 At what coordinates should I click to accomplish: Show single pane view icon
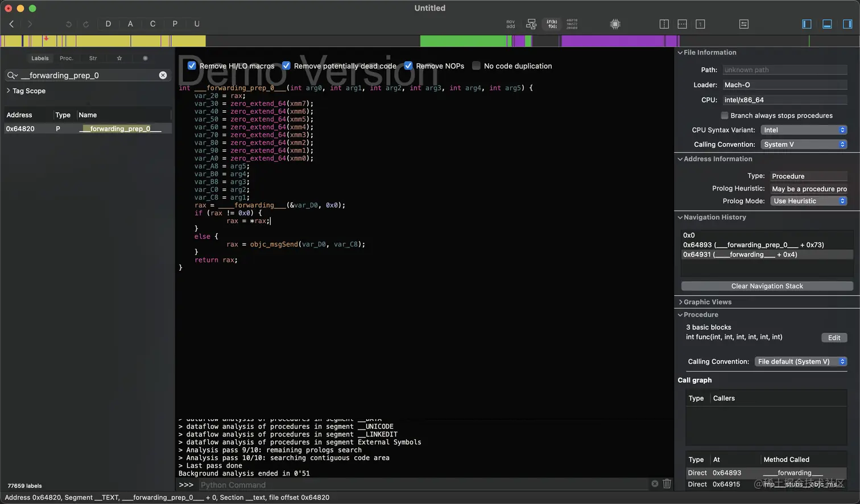[x=700, y=24]
